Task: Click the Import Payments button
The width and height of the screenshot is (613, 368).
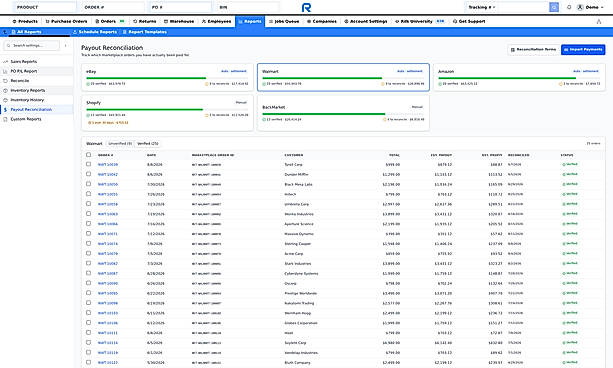Action: (583, 50)
